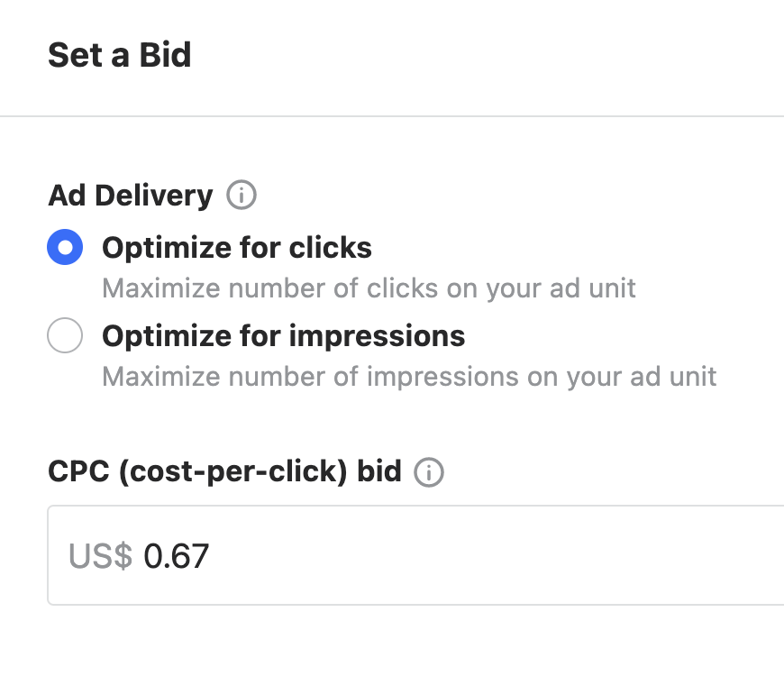Screen dimensions: 784x676
Task: Click the Set a Bid heading
Action: (119, 55)
